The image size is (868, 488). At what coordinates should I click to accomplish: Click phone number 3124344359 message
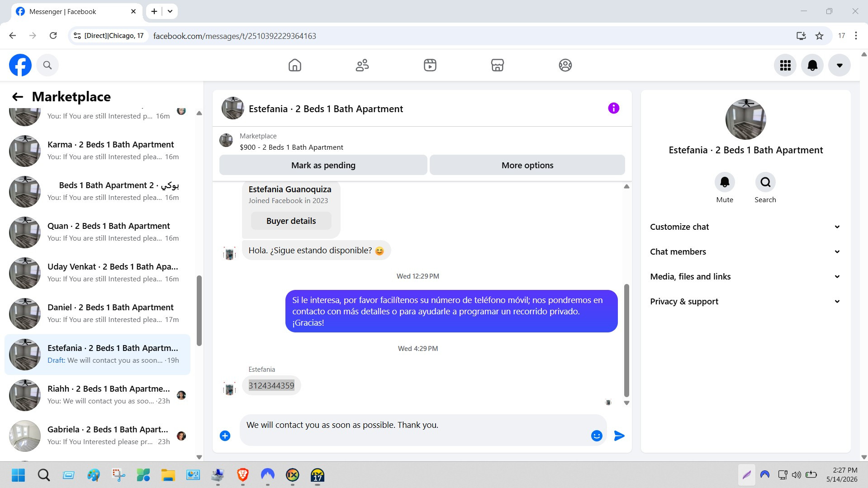pos(271,385)
